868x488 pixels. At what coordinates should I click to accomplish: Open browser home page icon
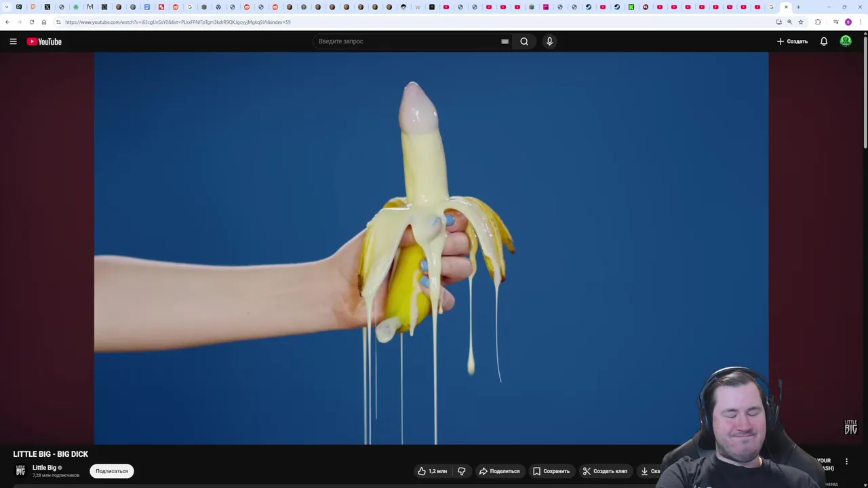click(x=44, y=22)
